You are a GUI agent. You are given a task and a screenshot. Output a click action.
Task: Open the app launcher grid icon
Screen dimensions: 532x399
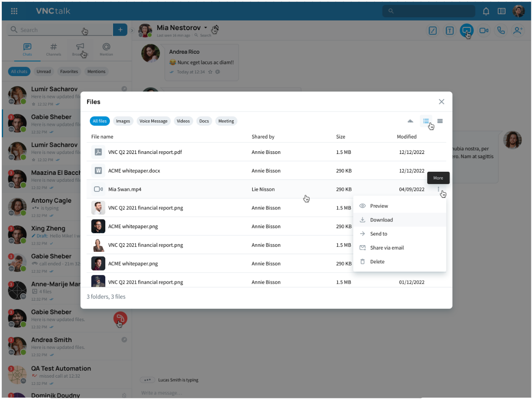(x=14, y=11)
